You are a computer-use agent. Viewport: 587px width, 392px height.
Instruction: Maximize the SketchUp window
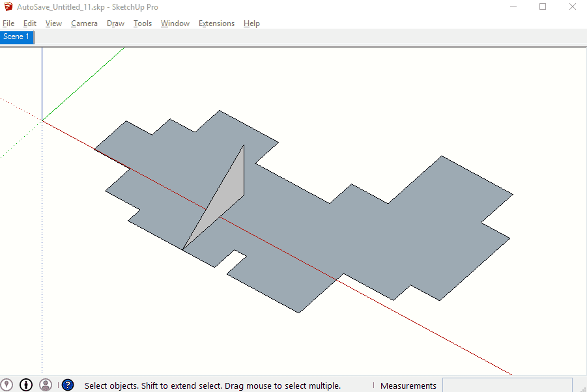click(x=543, y=7)
